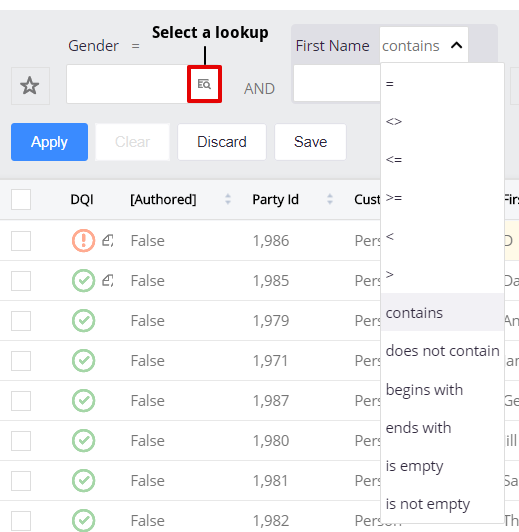Focus the First Name filter input field

click(x=337, y=83)
